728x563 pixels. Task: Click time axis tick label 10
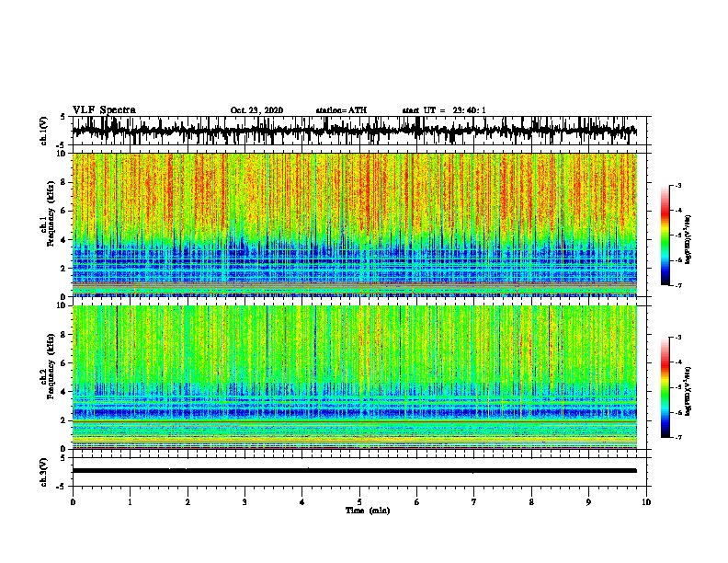click(646, 502)
